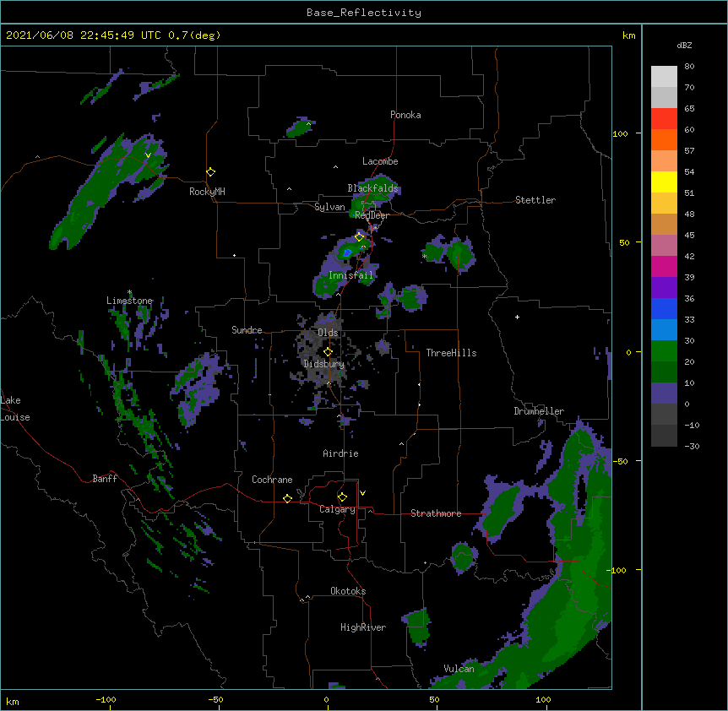The image size is (728, 711).
Task: Click the yellow diamond marker above RockyMH
Action: (x=210, y=172)
